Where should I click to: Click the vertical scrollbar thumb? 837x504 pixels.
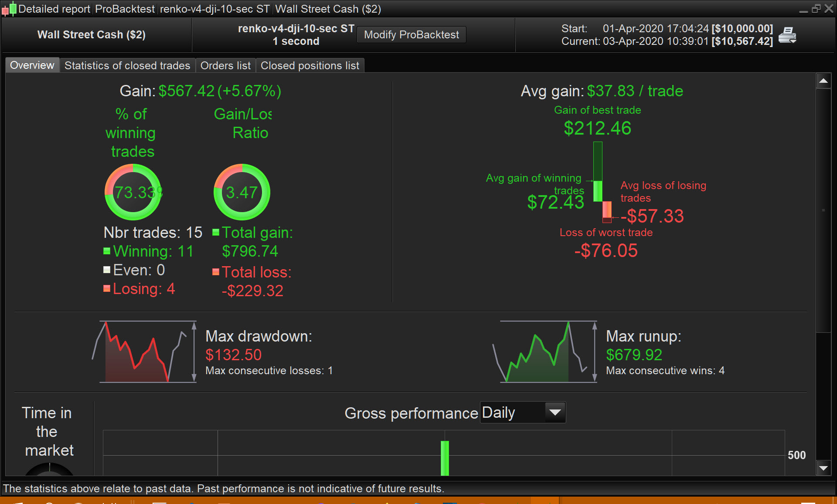click(x=823, y=209)
